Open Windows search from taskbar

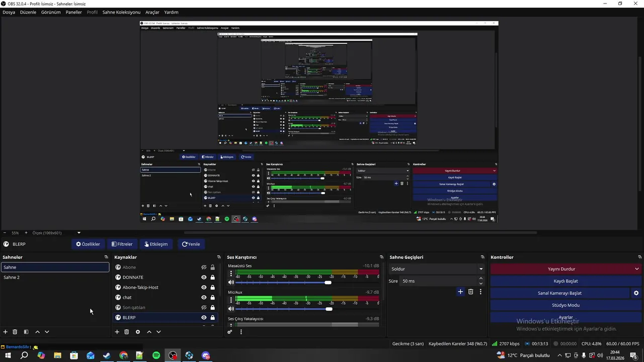point(24,355)
